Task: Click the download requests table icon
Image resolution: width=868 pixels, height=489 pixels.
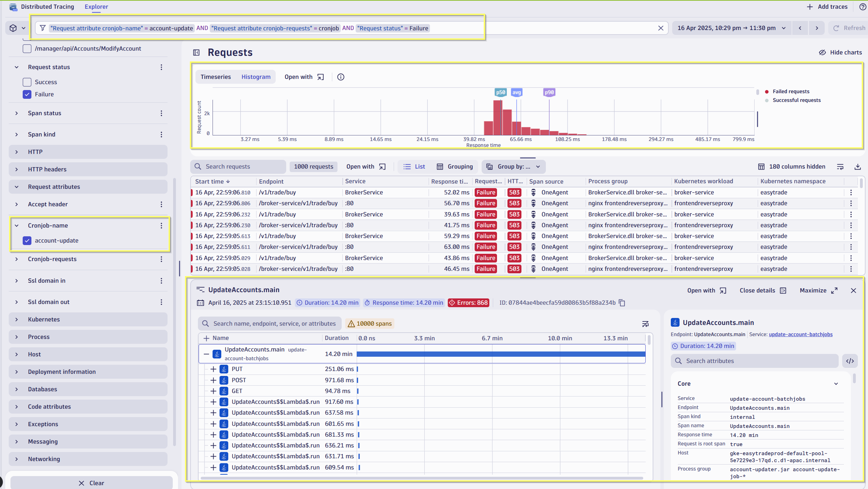Action: 858,167
